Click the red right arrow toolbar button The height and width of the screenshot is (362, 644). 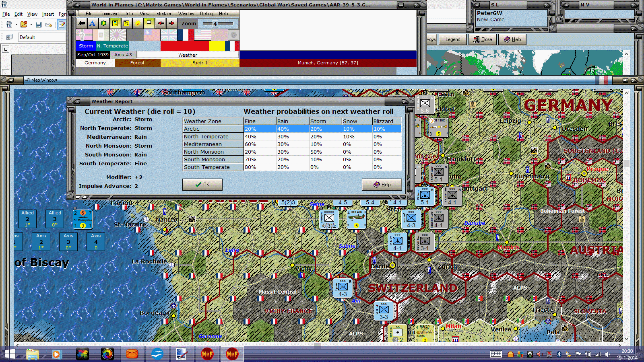[x=171, y=23]
